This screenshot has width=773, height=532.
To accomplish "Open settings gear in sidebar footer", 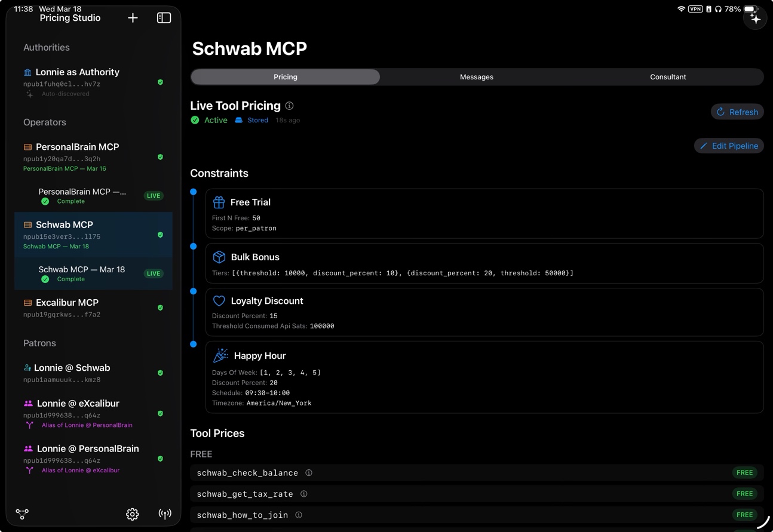I will (132, 513).
